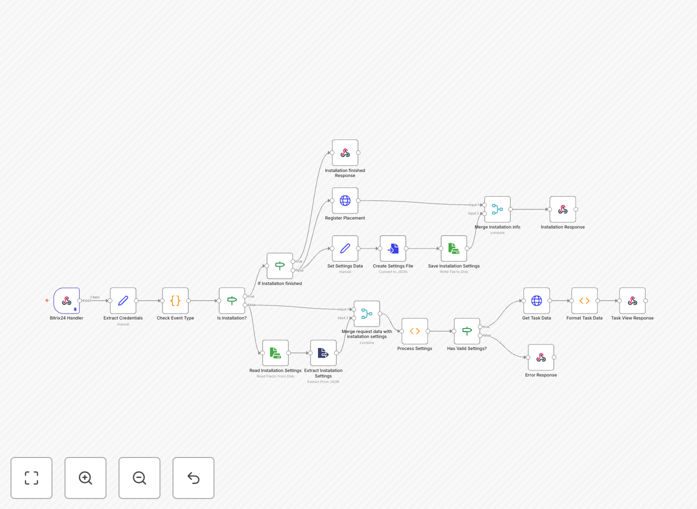The width and height of the screenshot is (697, 509).
Task: Select the Bitrix24 Handler webhook node
Action: click(x=67, y=301)
